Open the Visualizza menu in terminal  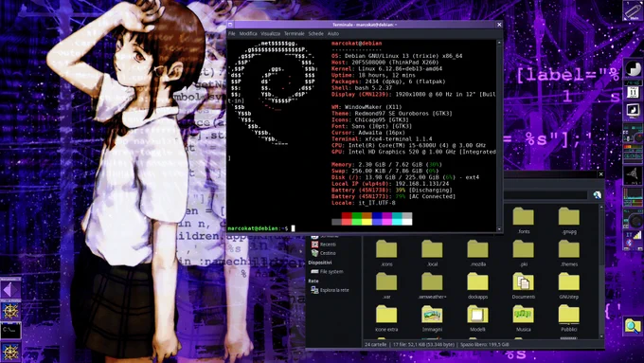click(270, 34)
